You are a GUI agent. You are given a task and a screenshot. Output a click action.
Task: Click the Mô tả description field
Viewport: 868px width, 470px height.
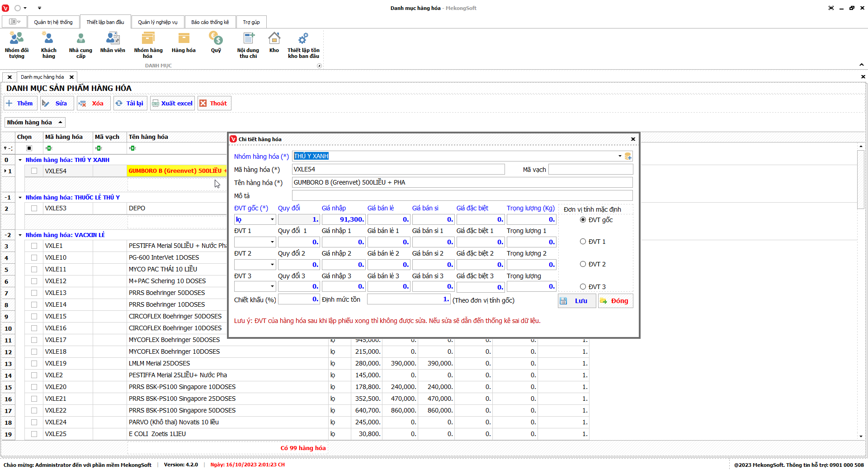(462, 195)
